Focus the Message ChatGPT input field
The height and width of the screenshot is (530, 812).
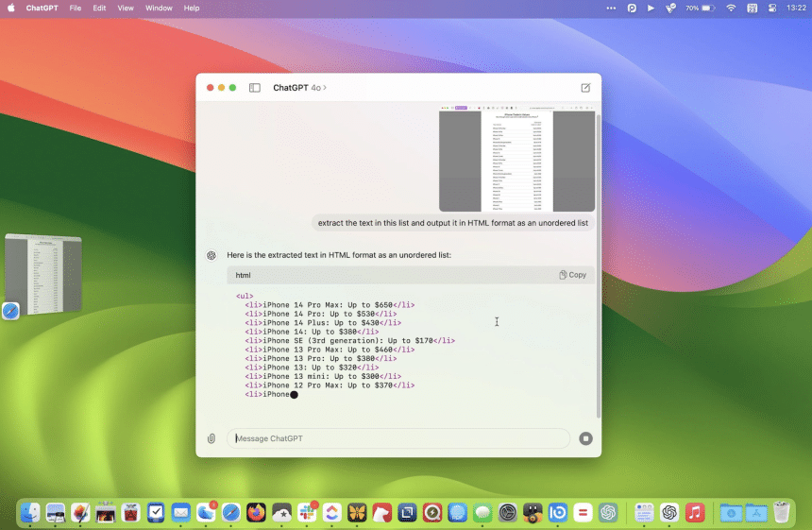pyautogui.click(x=398, y=438)
